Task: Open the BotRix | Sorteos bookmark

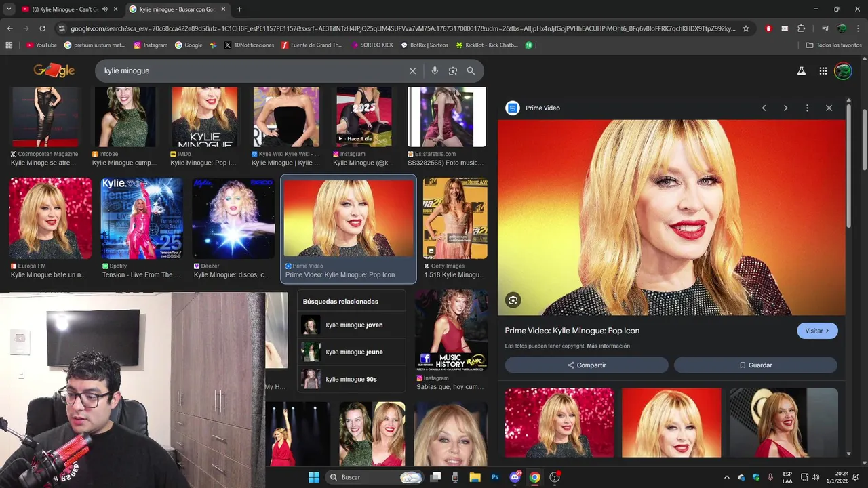Action: click(425, 45)
